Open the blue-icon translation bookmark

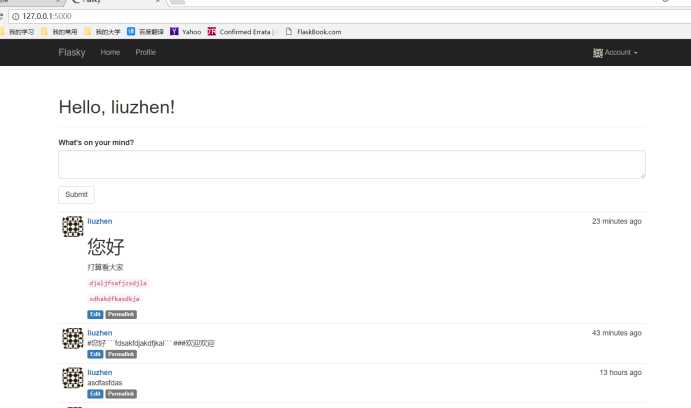click(x=145, y=32)
